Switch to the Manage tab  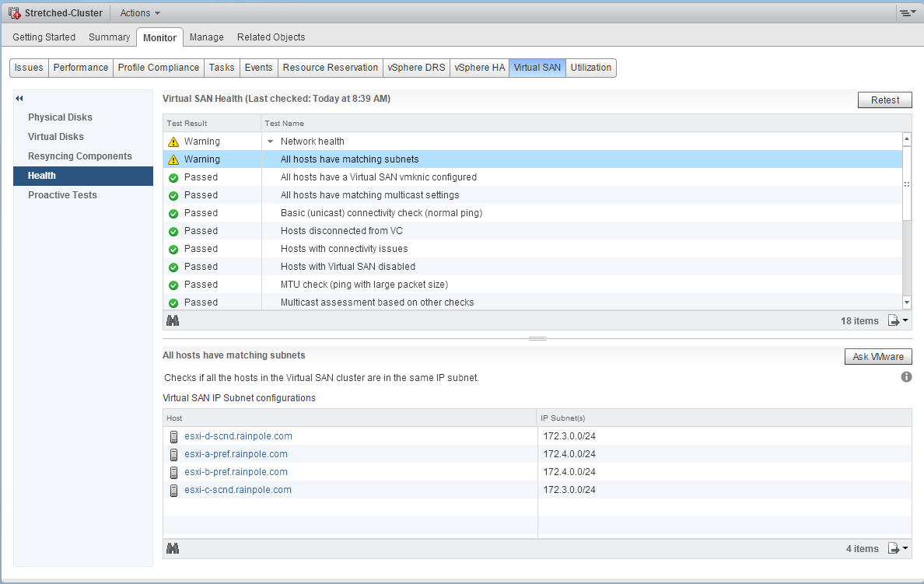click(206, 37)
